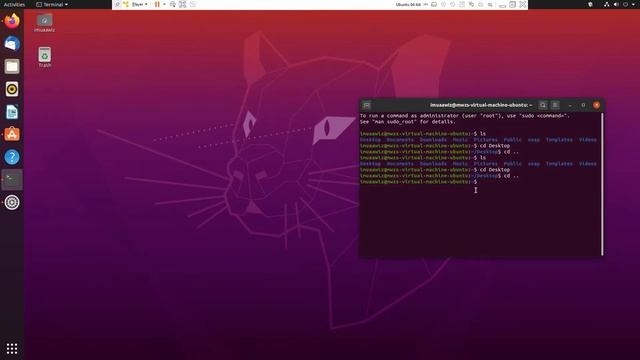640x360 pixels.
Task: Click Send Ctrl+Alt+Del icon in VMware toolbar
Action: tap(173, 4)
